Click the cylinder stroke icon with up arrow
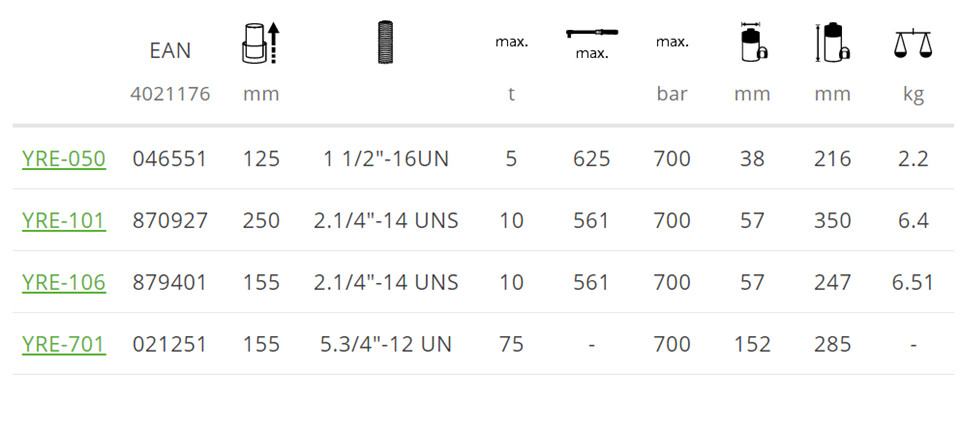Viewport: 960px width, 425px height. point(261,43)
